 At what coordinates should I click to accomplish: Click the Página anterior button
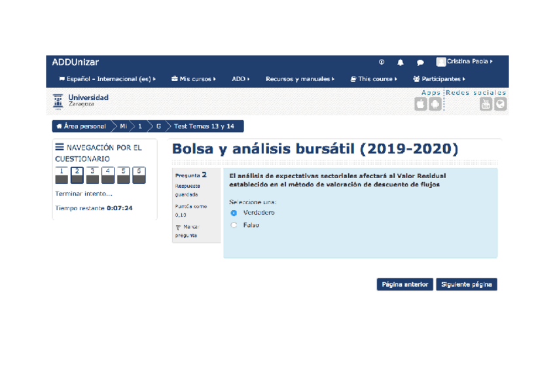pyautogui.click(x=404, y=285)
